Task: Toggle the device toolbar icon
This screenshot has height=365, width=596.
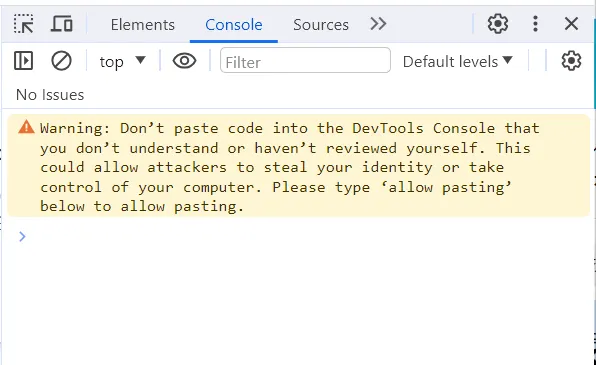Action: (62, 24)
